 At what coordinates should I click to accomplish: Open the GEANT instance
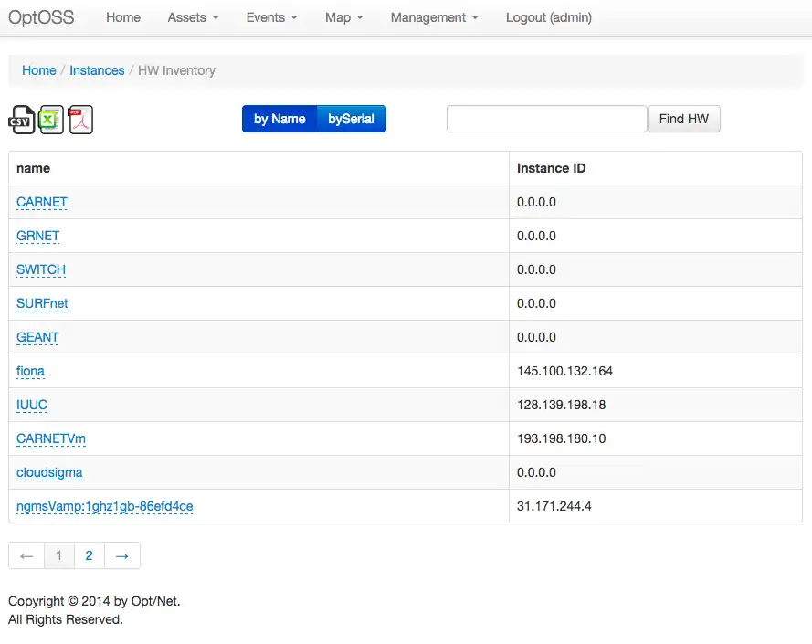tap(37, 337)
